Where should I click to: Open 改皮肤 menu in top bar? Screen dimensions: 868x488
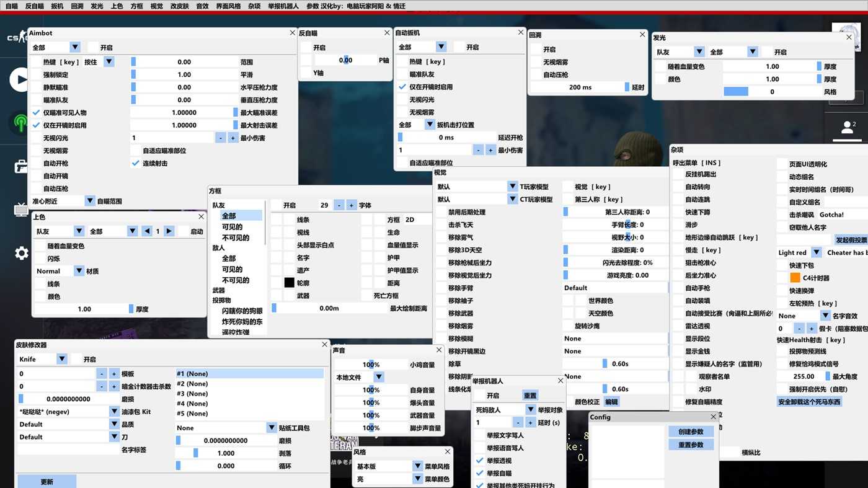pyautogui.click(x=180, y=6)
